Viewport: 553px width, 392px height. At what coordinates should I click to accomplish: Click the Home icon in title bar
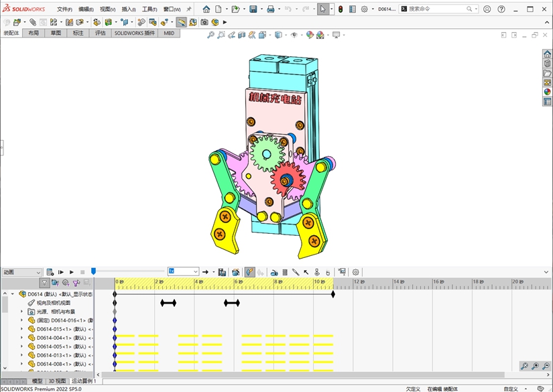click(206, 9)
